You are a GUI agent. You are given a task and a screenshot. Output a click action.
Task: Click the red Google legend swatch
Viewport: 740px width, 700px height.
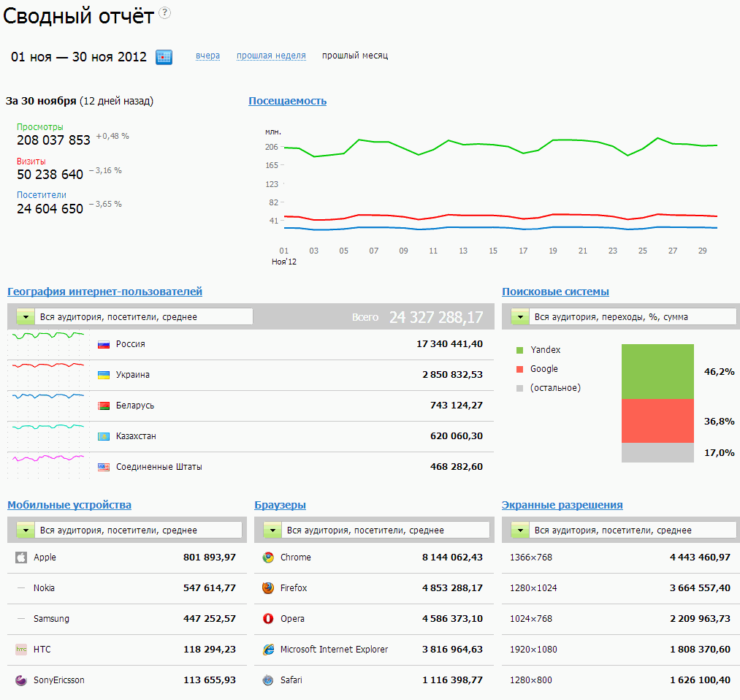[x=520, y=369]
